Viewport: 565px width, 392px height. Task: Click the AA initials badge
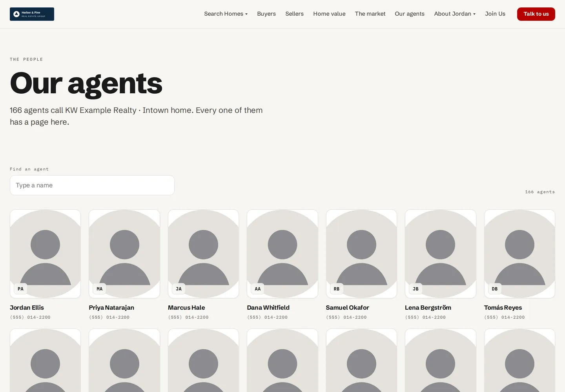(x=258, y=289)
